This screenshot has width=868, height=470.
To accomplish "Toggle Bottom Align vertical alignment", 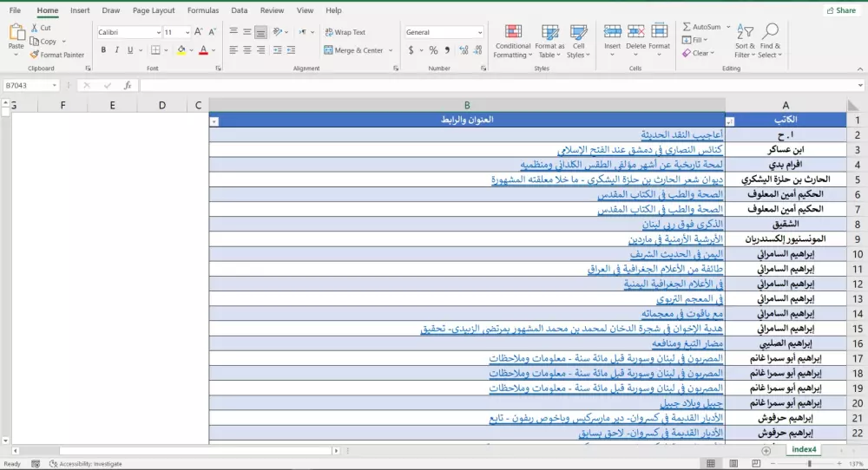I will click(x=260, y=32).
